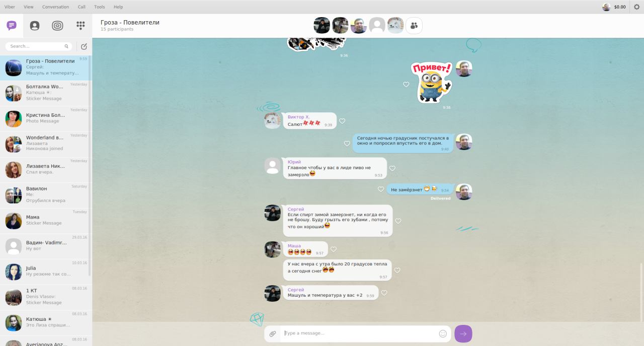Focus the Type a message field
Screen dimensions: 644x346
click(x=359, y=333)
